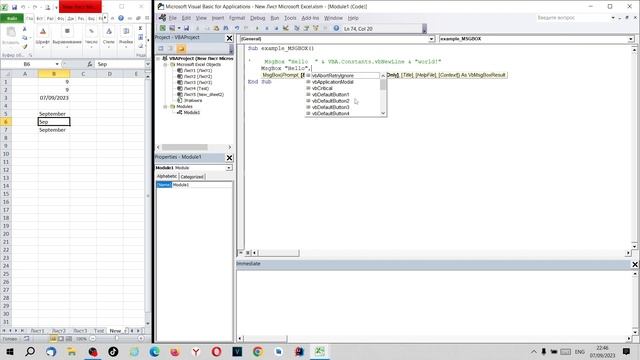640x360 pixels.
Task: Select Лист4 (Test) in the project tree
Action: (x=196, y=88)
